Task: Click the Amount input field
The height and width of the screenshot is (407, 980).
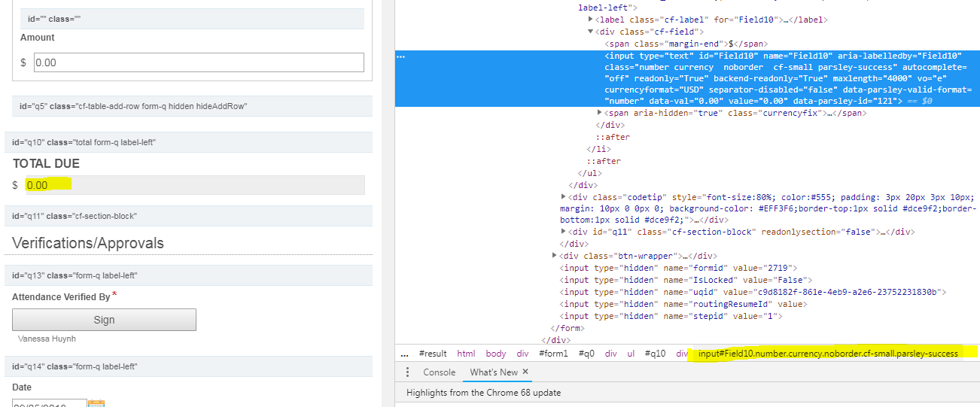Action: (199, 62)
